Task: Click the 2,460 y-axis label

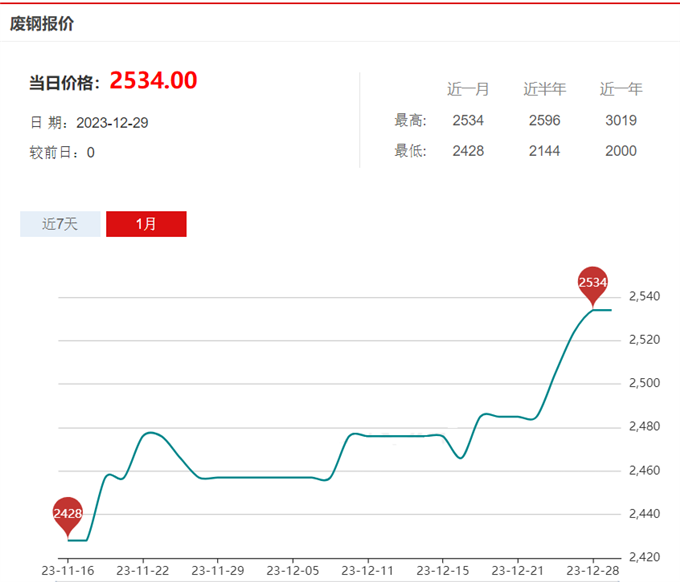Action: click(644, 471)
